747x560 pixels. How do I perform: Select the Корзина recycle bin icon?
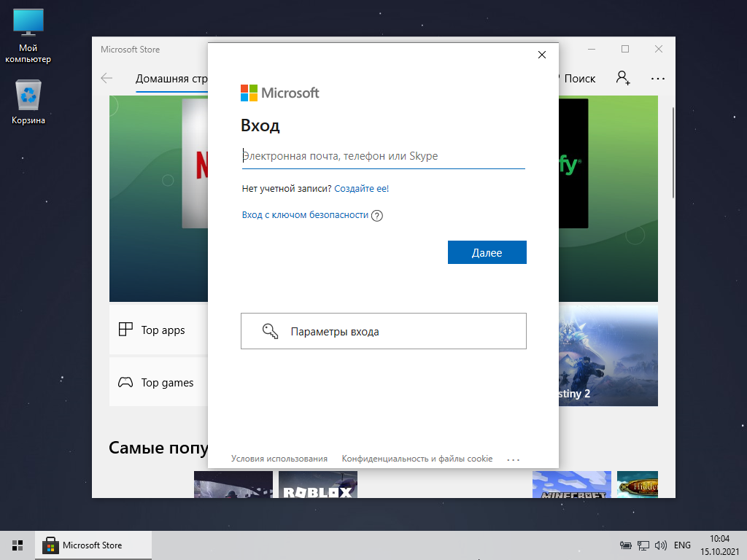coord(28,102)
